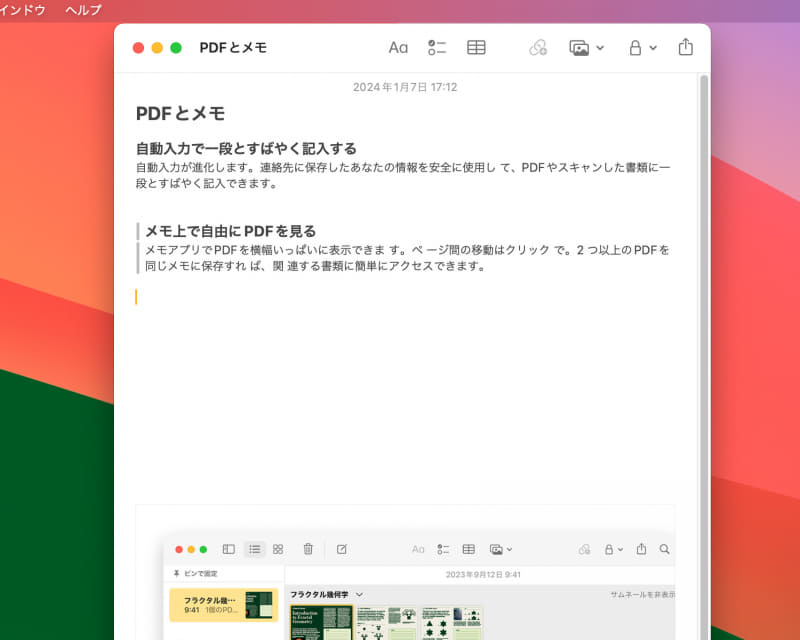Expand the chevron next to the media picker icon

[x=599, y=46]
